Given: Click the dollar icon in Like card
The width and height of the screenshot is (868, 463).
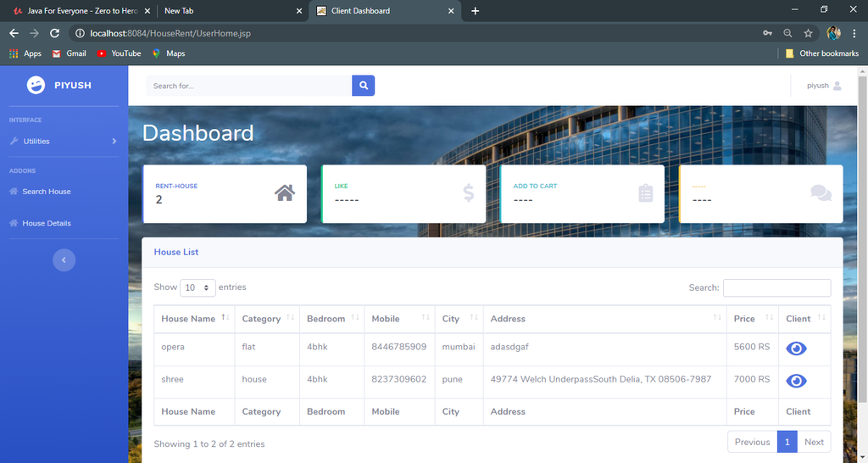Looking at the screenshot, I should (468, 193).
